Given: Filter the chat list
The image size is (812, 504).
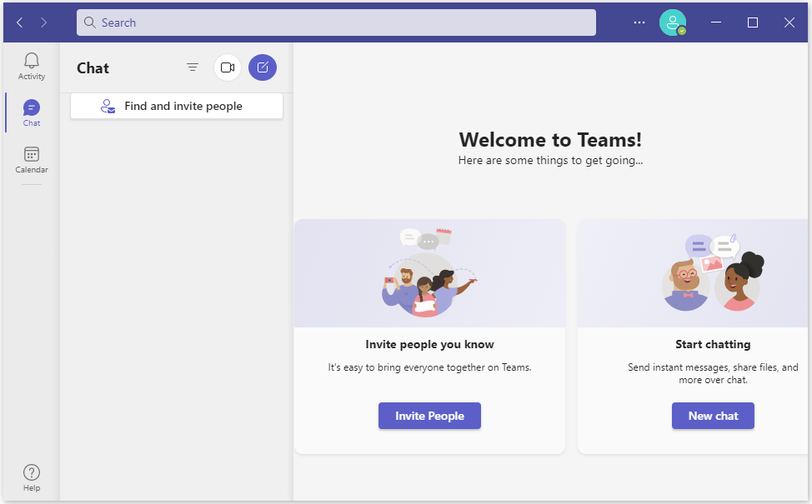Looking at the screenshot, I should click(193, 67).
